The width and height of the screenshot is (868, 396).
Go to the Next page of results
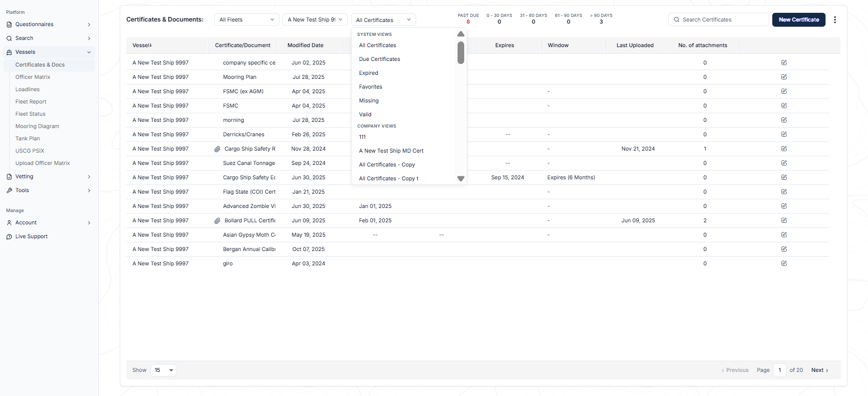819,370
